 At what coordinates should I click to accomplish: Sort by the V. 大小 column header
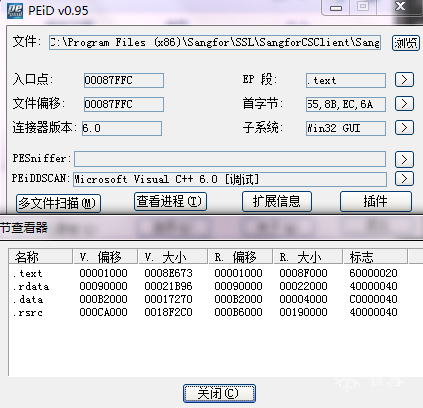(x=173, y=257)
